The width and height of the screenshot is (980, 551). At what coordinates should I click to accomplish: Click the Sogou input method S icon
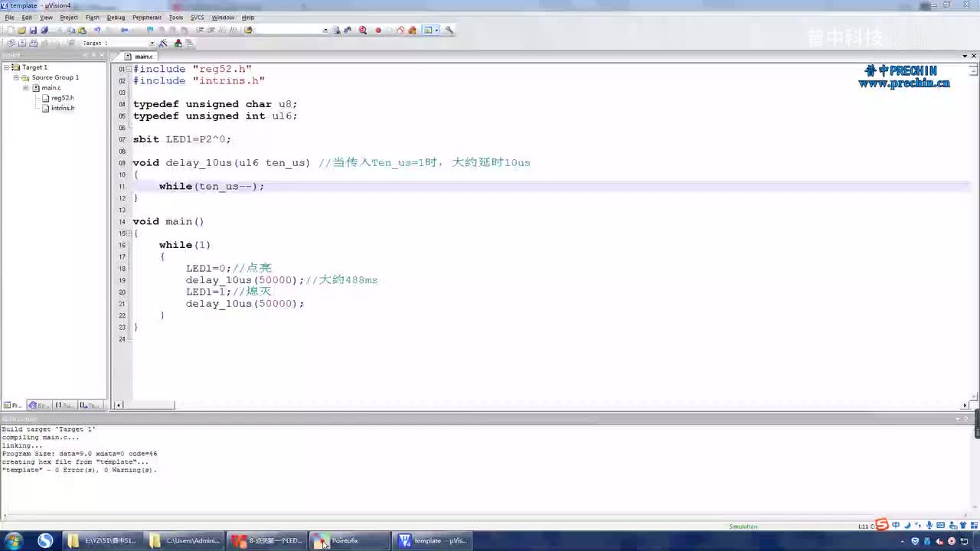click(x=882, y=525)
